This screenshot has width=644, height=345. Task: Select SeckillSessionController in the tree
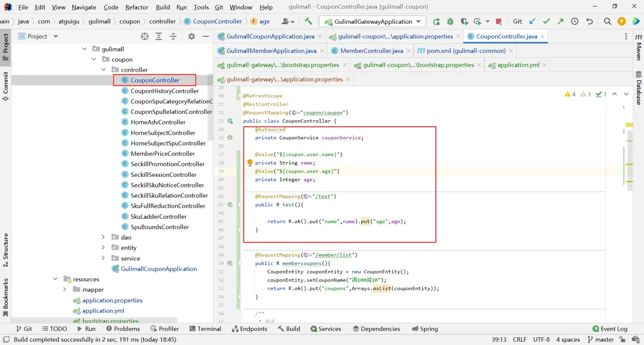click(163, 175)
